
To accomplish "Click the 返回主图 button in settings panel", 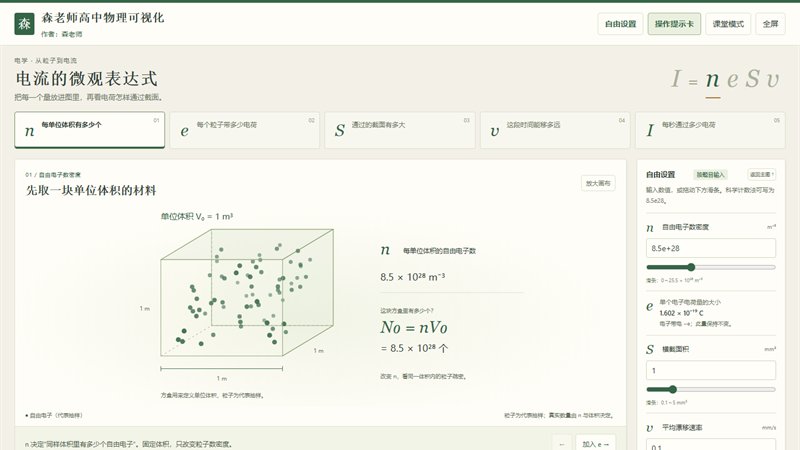I will click(761, 174).
